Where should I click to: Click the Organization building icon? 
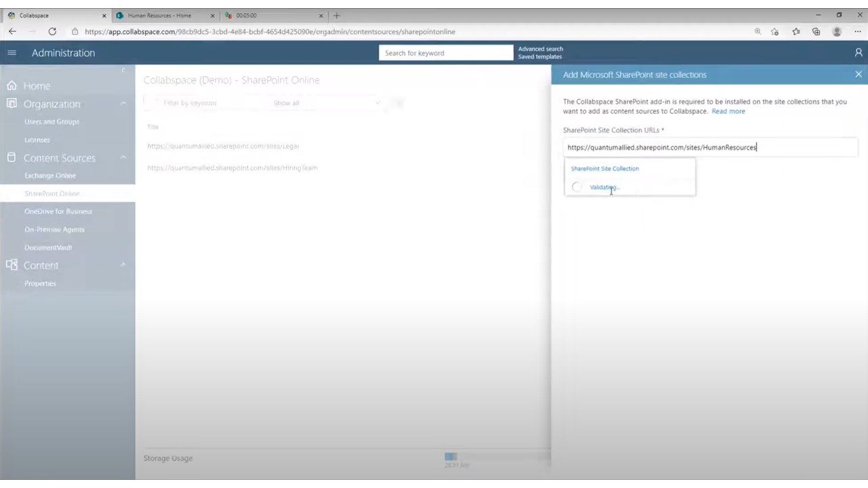tap(12, 104)
